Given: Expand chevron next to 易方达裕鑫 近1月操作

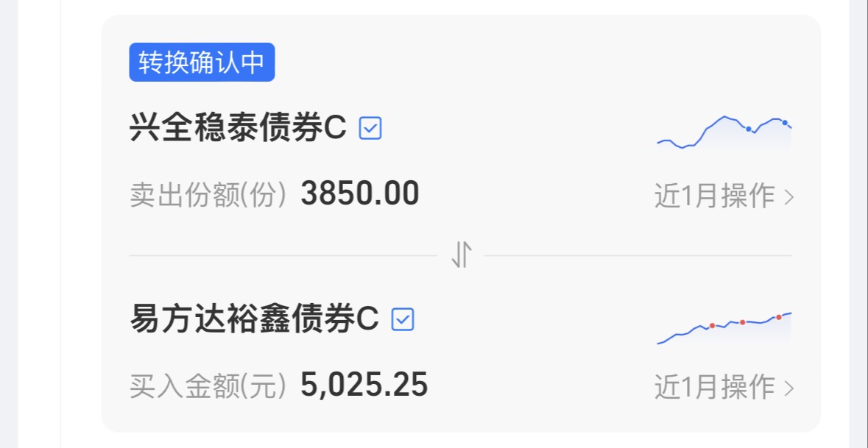Looking at the screenshot, I should point(789,388).
